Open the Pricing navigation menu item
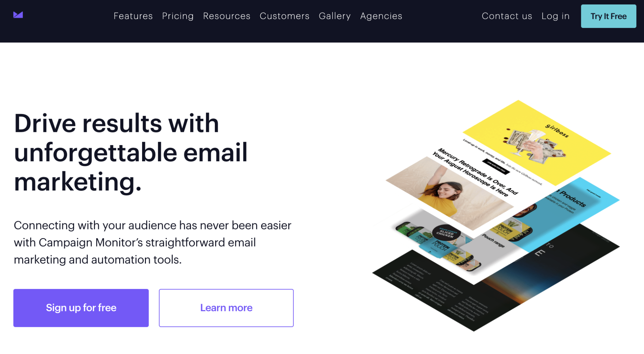Screen dimensions: 644x354 [178, 16]
